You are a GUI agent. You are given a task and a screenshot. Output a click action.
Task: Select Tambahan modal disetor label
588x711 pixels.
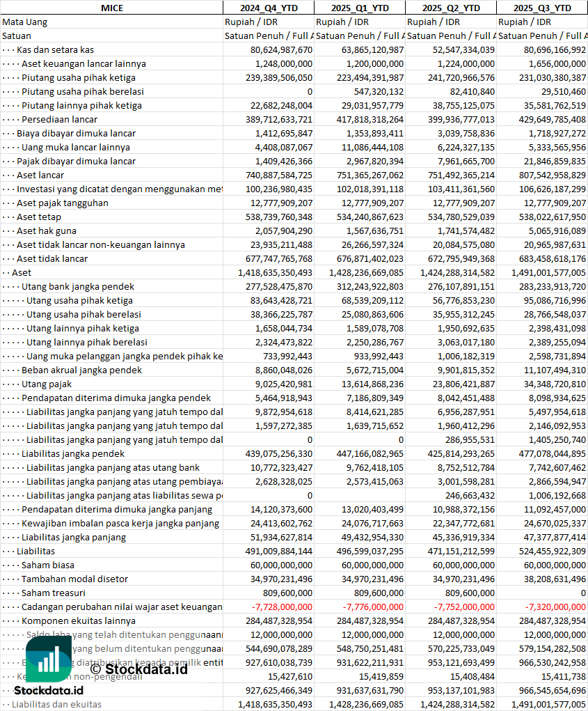coord(74,579)
